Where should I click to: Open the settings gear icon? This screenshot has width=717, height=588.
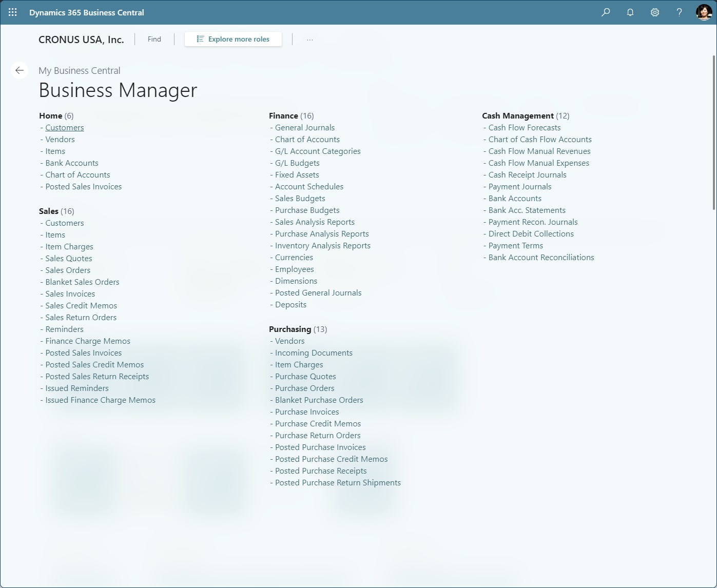(655, 12)
